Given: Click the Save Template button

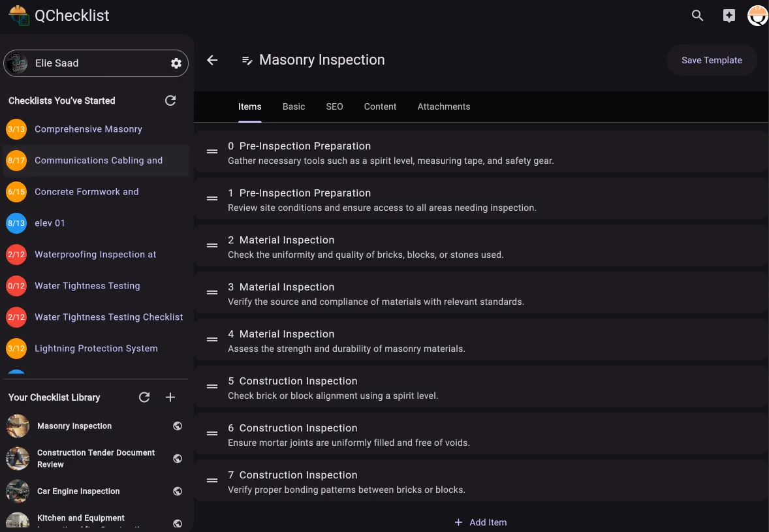Looking at the screenshot, I should click(x=712, y=59).
